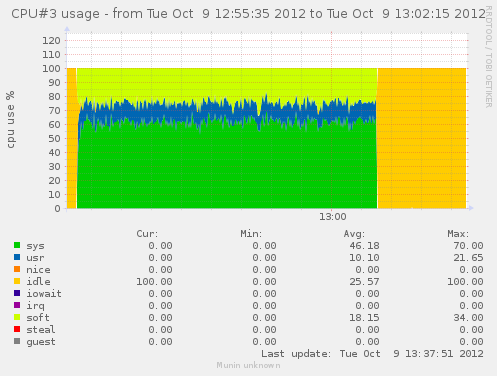Click the Cur: column header
This screenshot has width=497, height=376.
tap(147, 234)
